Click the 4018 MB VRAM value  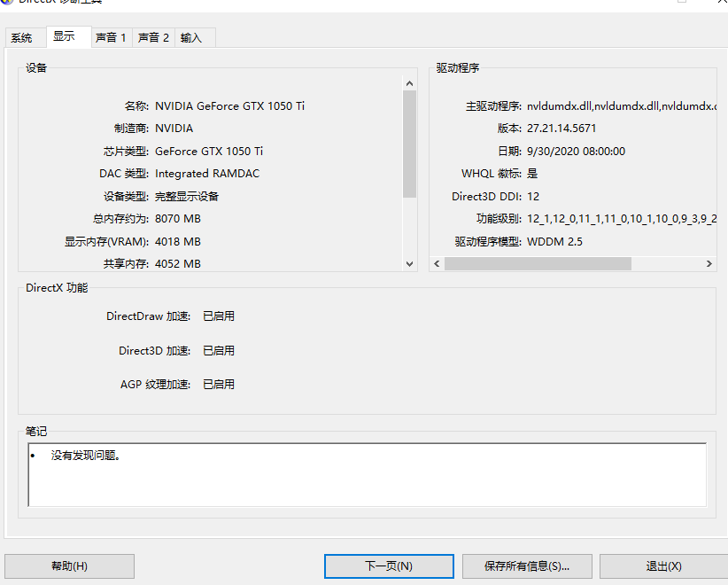(178, 242)
